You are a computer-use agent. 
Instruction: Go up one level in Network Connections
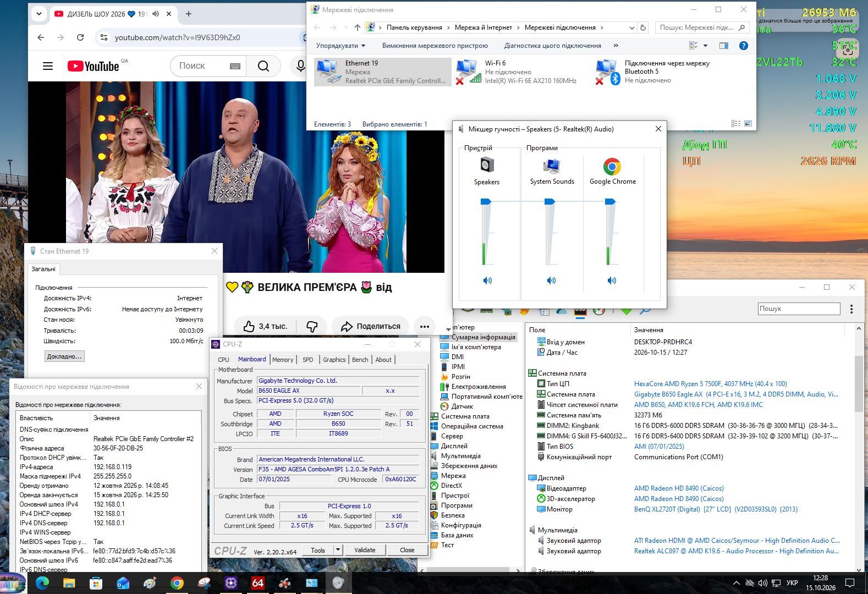[x=358, y=27]
